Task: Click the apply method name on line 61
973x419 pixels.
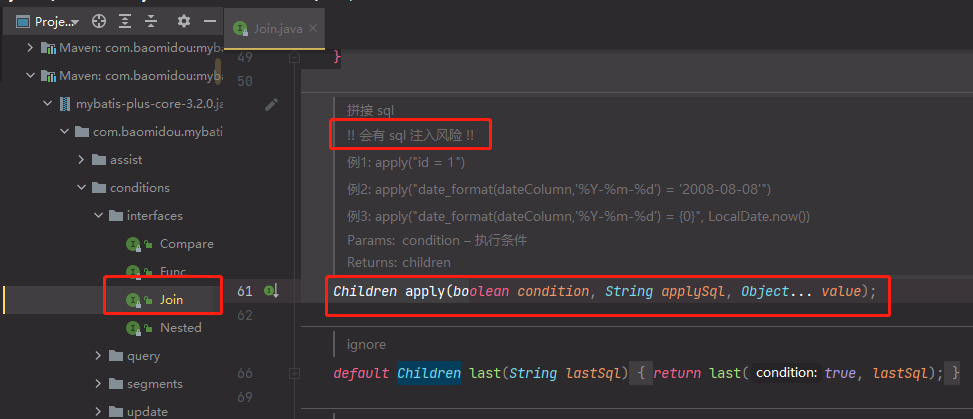Action: tap(424, 291)
